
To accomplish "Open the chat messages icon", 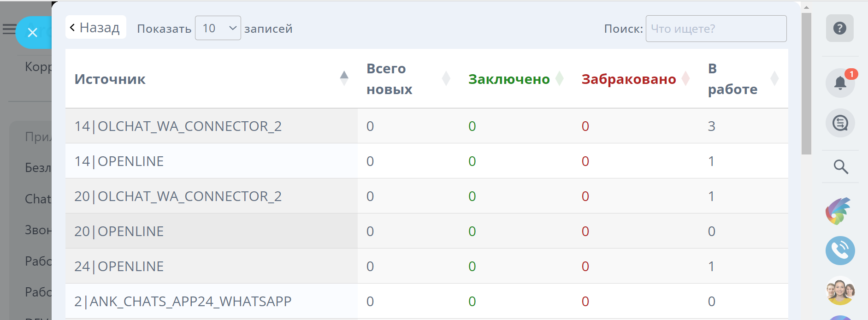I will [x=840, y=123].
